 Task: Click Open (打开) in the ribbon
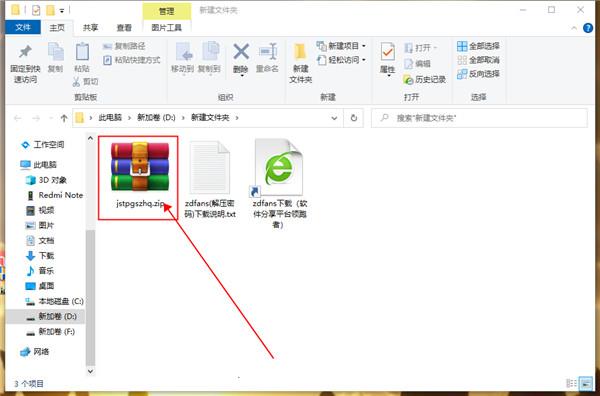click(x=420, y=48)
